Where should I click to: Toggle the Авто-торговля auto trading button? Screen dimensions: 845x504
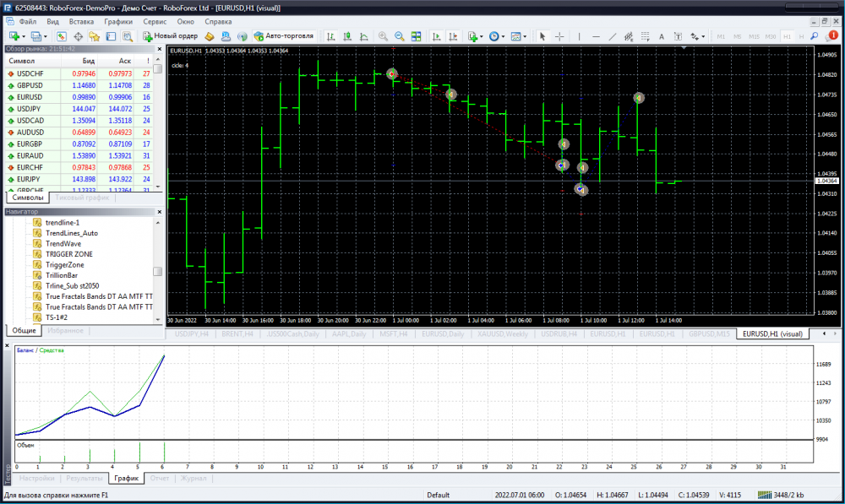pos(284,36)
